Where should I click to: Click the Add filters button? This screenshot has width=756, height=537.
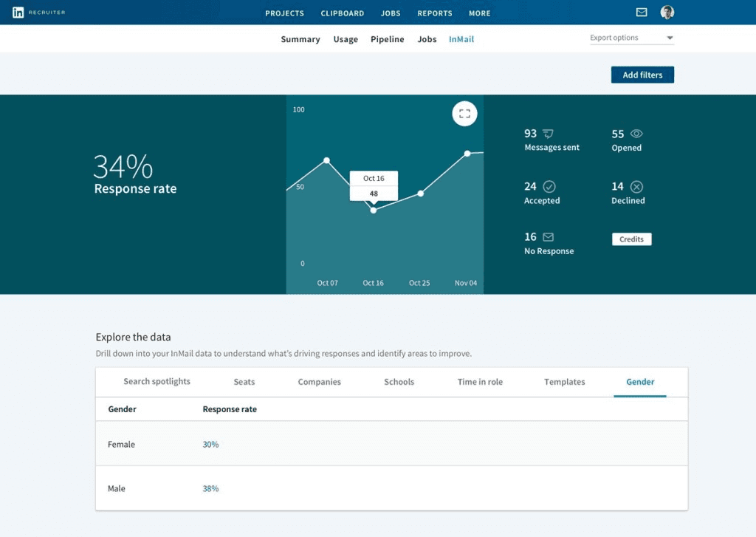(642, 75)
